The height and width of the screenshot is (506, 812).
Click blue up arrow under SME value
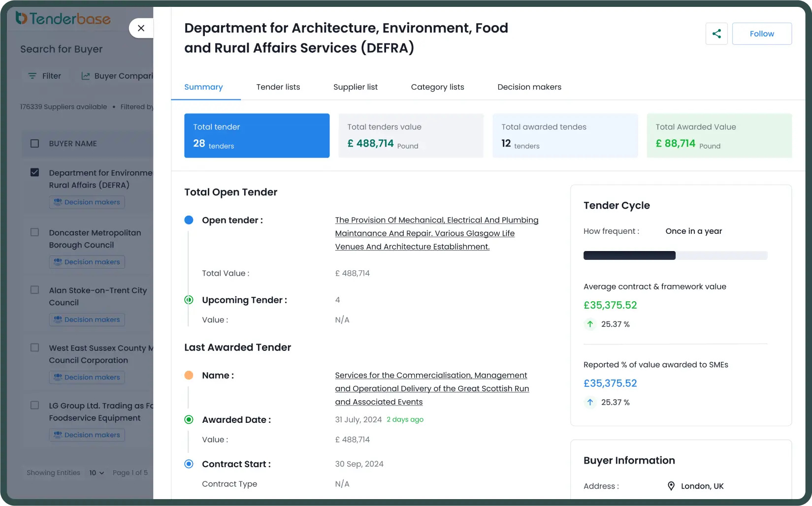coord(590,402)
